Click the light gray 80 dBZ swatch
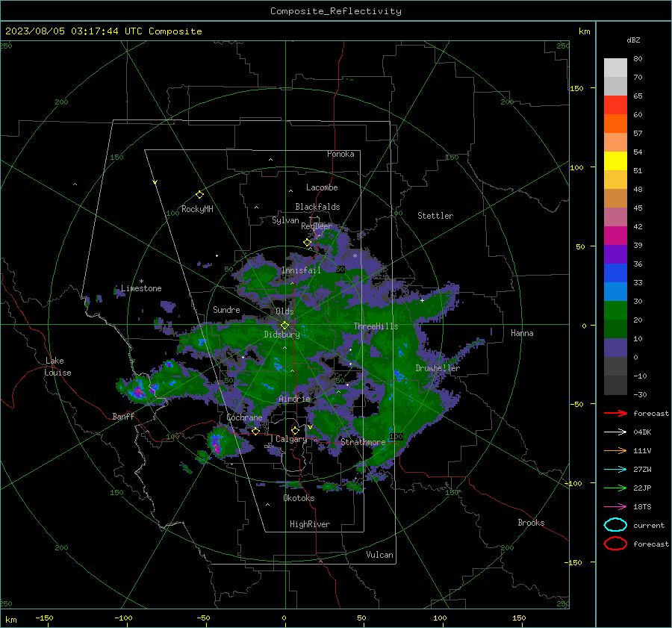This screenshot has width=672, height=628. (615, 67)
